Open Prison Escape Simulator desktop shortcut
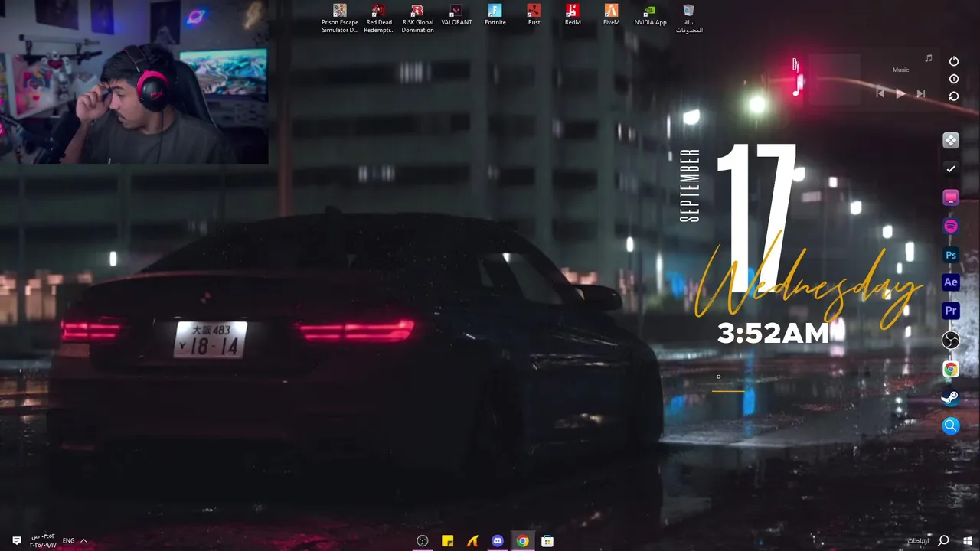Image resolution: width=980 pixels, height=551 pixels. click(x=340, y=18)
